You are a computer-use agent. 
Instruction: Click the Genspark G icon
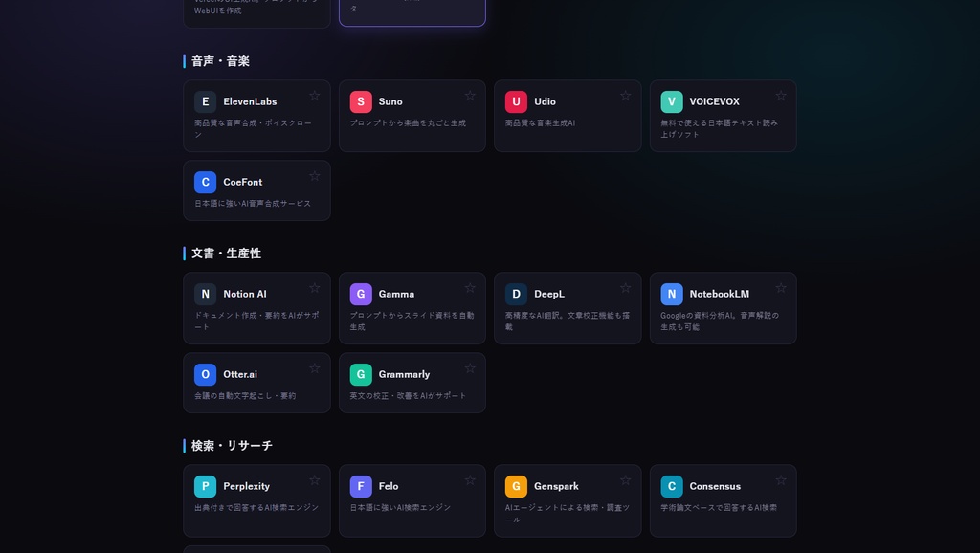coord(516,487)
